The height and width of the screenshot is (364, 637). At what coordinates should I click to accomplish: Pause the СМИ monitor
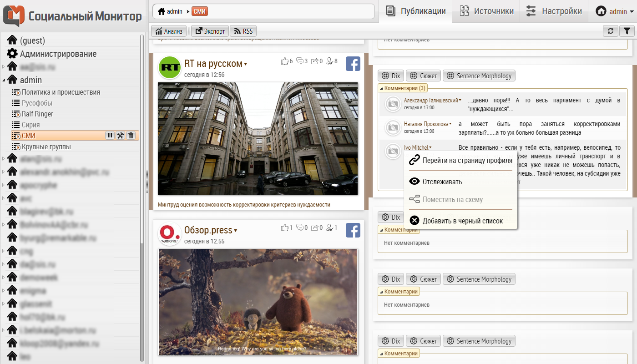coord(110,136)
